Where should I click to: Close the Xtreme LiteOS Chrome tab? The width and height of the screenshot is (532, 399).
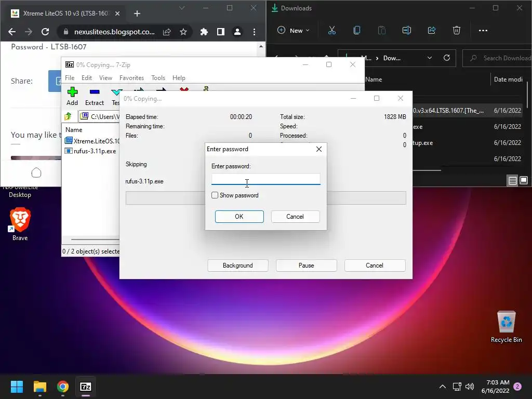(x=117, y=14)
